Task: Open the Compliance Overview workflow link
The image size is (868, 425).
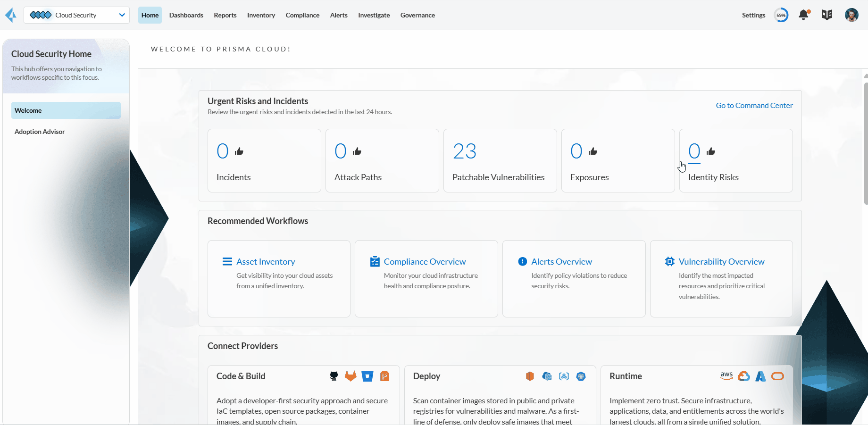Action: (x=425, y=262)
